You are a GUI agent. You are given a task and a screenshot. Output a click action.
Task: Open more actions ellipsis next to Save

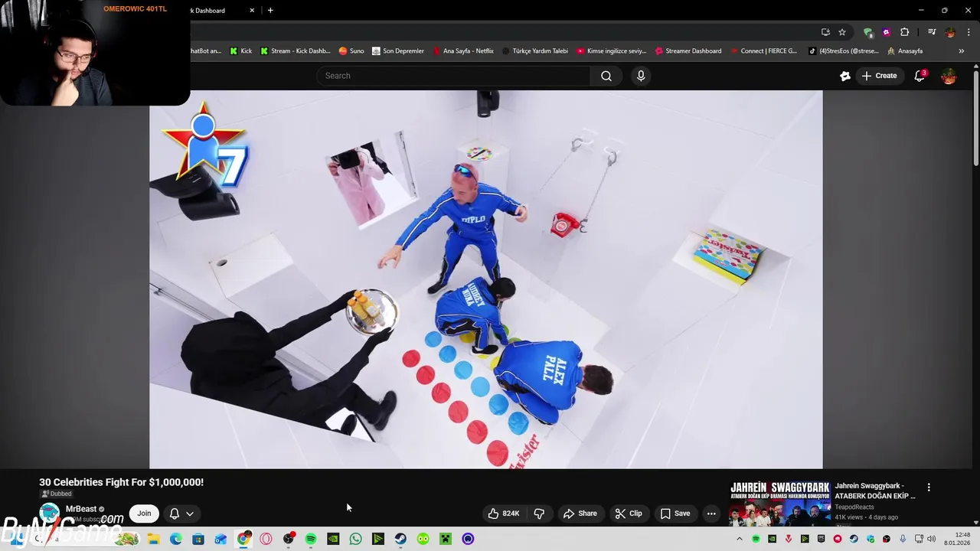click(711, 514)
